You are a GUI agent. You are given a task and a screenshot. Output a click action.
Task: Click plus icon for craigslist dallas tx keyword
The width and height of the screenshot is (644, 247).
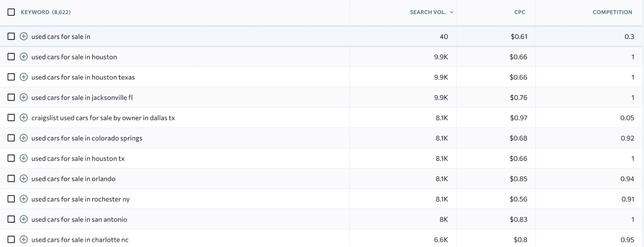(x=24, y=118)
